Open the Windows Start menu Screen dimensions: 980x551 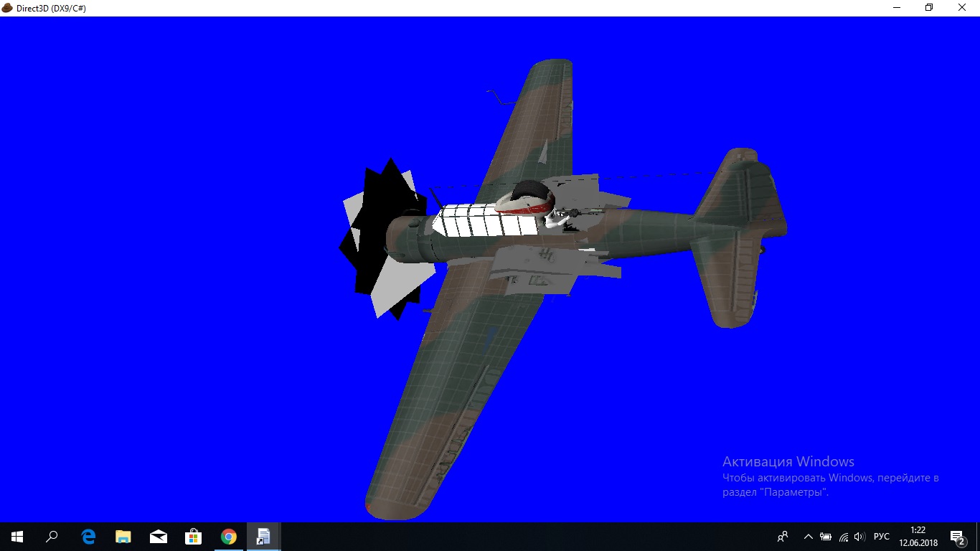(x=17, y=537)
